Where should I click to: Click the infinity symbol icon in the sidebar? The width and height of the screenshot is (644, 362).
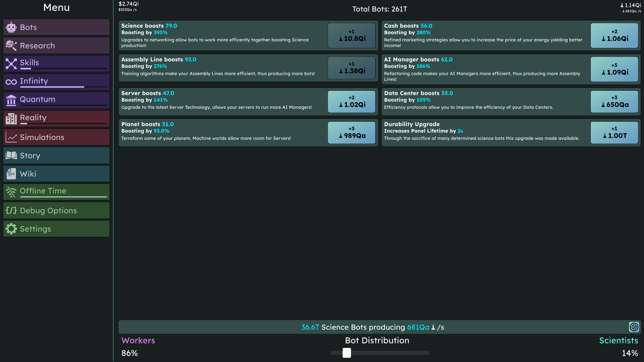click(x=11, y=81)
